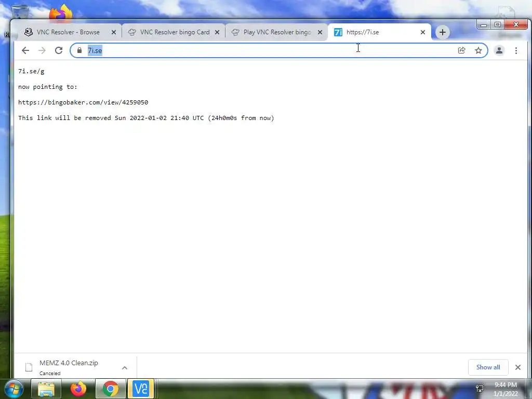Open the Chrome profile menu

(499, 50)
